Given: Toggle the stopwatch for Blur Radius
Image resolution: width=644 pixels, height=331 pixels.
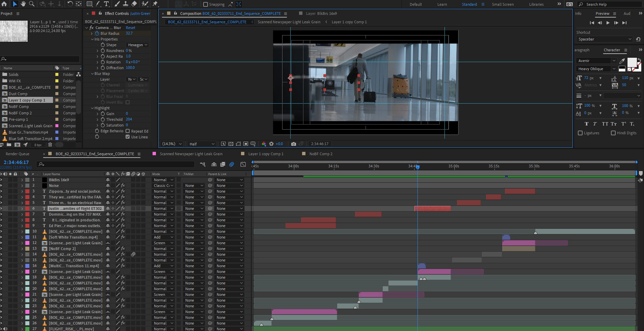Looking at the screenshot, I should pos(97,33).
